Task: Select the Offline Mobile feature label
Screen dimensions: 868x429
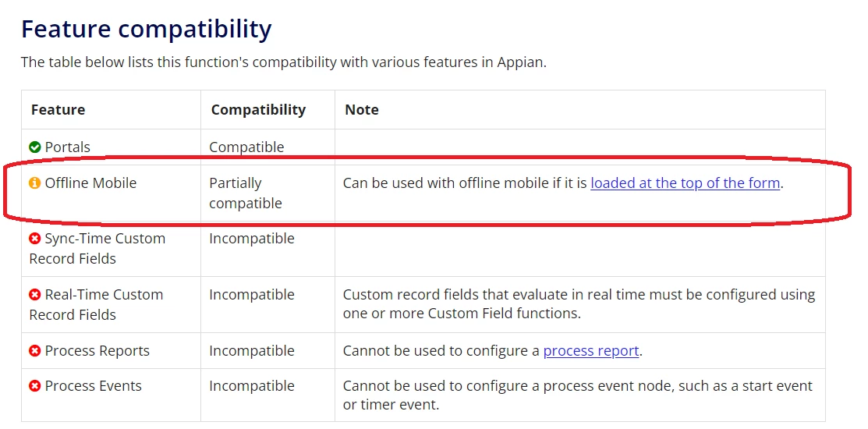Action: point(90,183)
